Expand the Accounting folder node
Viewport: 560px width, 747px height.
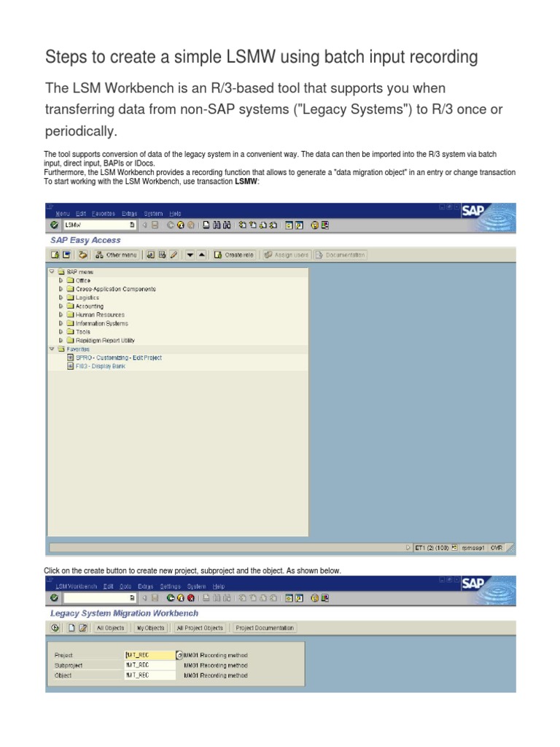(x=61, y=306)
